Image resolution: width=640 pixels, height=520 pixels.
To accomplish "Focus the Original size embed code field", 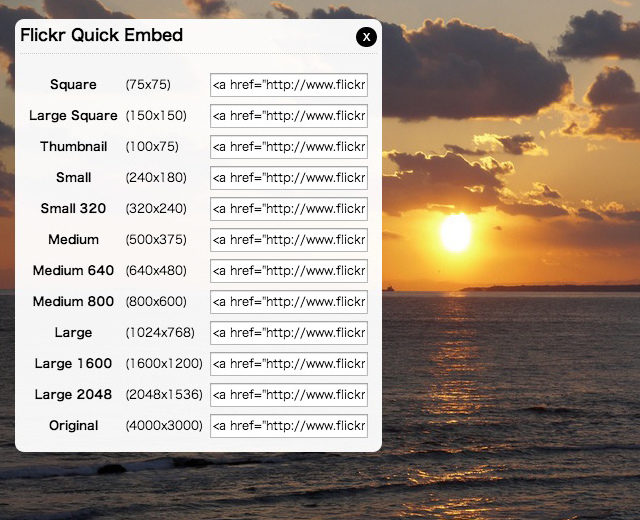I will point(289,426).
